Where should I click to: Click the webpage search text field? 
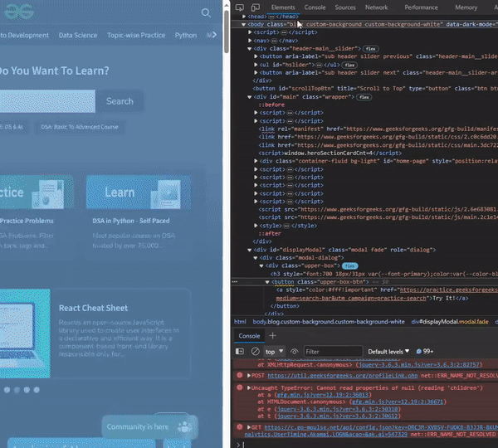coord(47,101)
